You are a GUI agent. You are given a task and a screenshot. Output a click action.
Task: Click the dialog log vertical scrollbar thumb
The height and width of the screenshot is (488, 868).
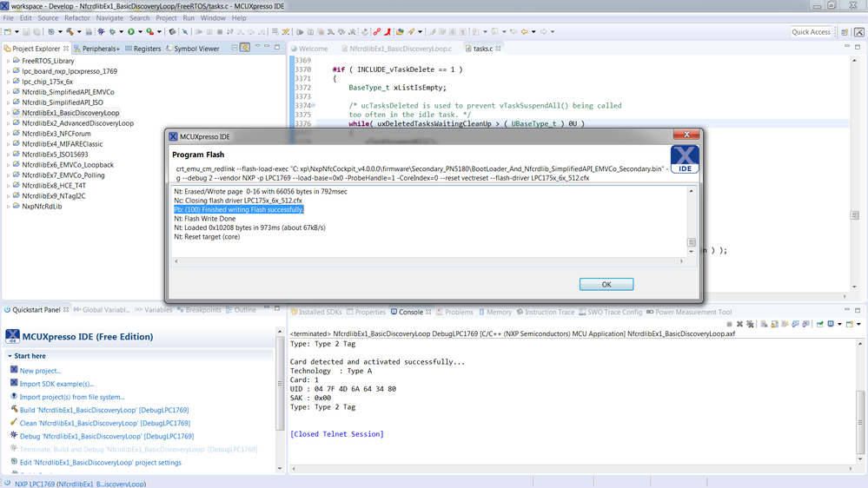tap(691, 242)
